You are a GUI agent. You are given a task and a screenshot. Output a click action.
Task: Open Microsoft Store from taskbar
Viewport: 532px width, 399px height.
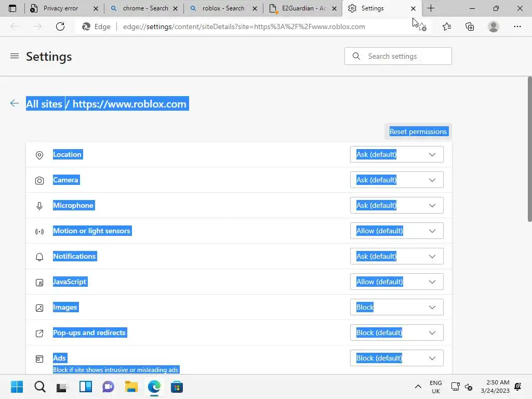(177, 387)
